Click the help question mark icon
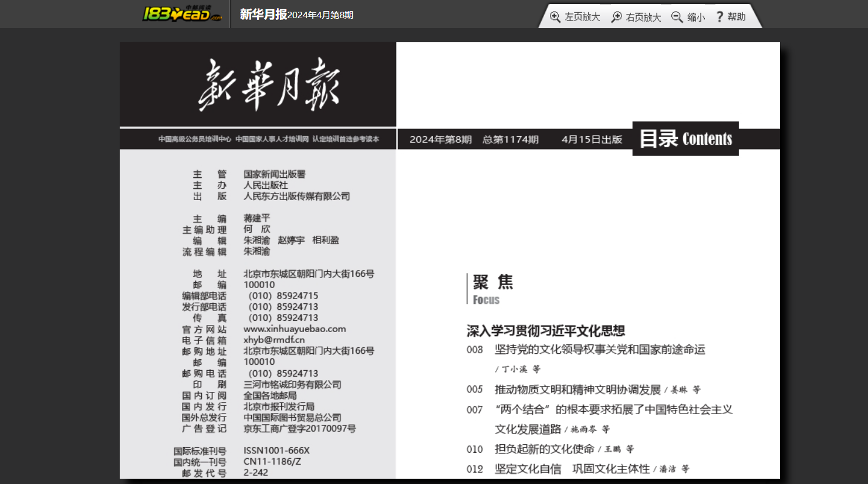The width and height of the screenshot is (868, 484). tap(720, 17)
